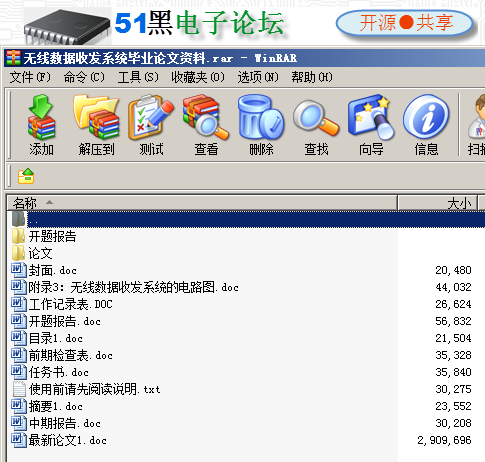
Task: Open the 工具(S) menu
Action: (x=138, y=77)
